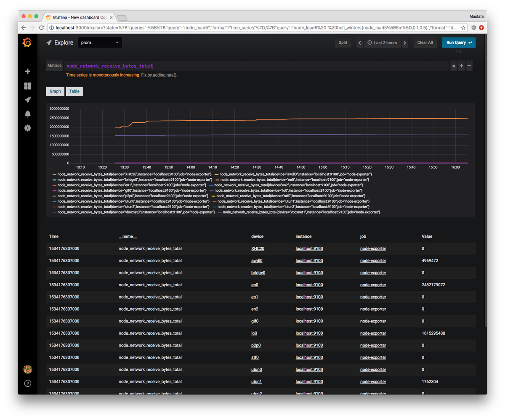Clear the query with the x icon
This screenshot has width=505, height=420.
(x=454, y=66)
